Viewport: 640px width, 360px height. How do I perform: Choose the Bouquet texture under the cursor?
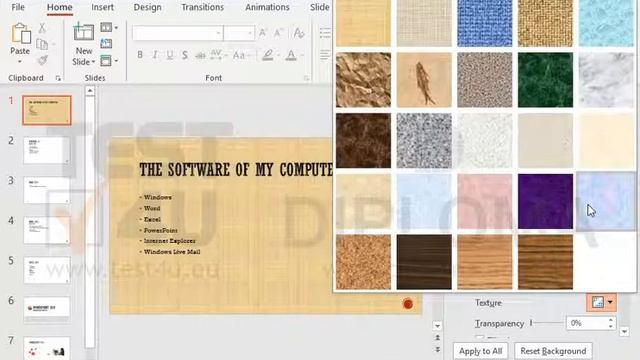(x=606, y=201)
